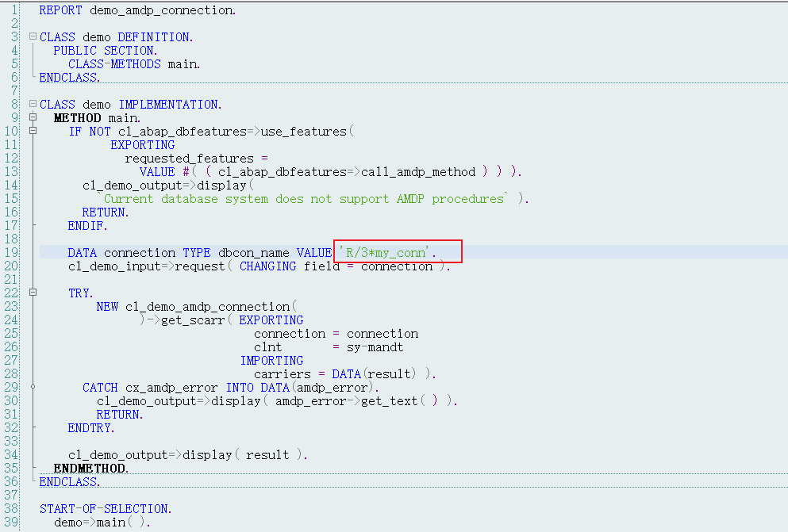Click 'cx_amdp_error' exception class

pos(171,388)
